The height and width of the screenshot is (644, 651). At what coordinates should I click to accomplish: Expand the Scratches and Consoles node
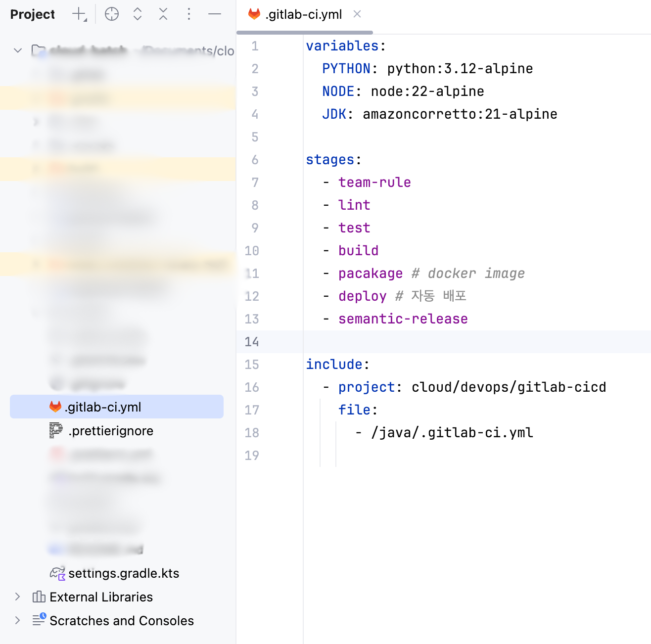tap(18, 620)
